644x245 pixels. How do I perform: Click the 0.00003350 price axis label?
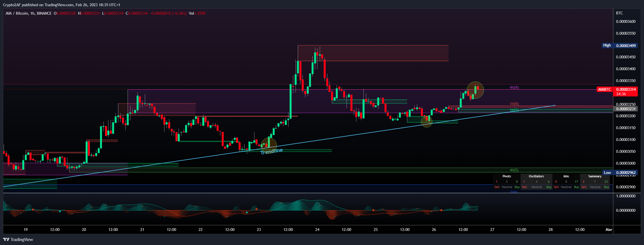(626, 81)
